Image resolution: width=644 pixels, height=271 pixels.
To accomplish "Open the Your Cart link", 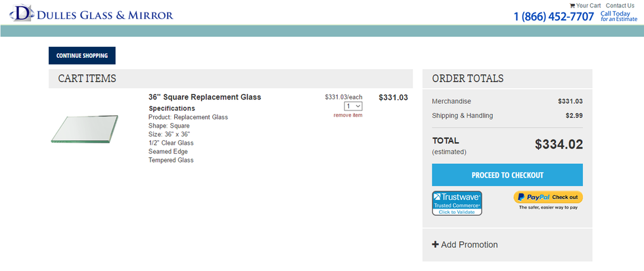I will 588,6.
